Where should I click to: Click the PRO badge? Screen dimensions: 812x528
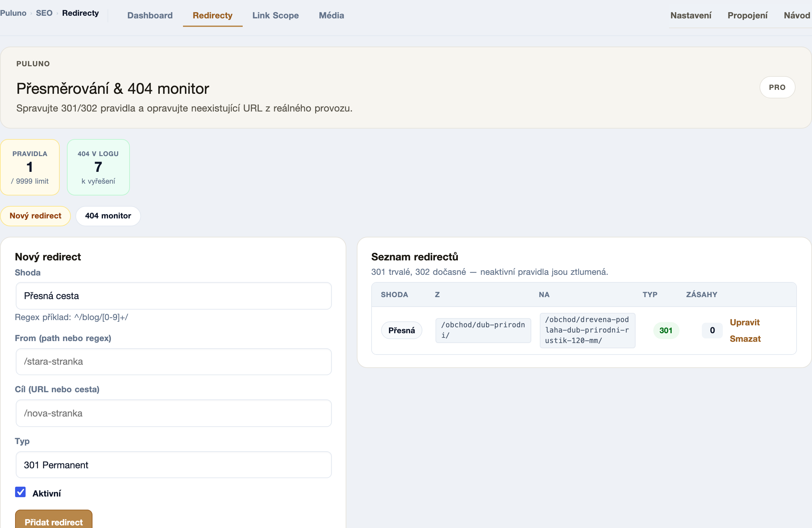(777, 87)
